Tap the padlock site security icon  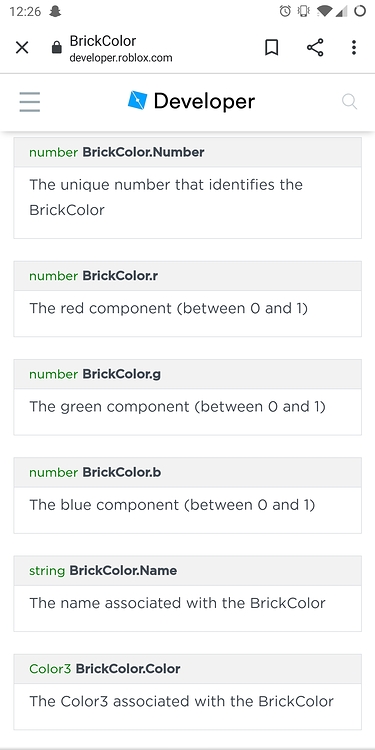pos(56,48)
